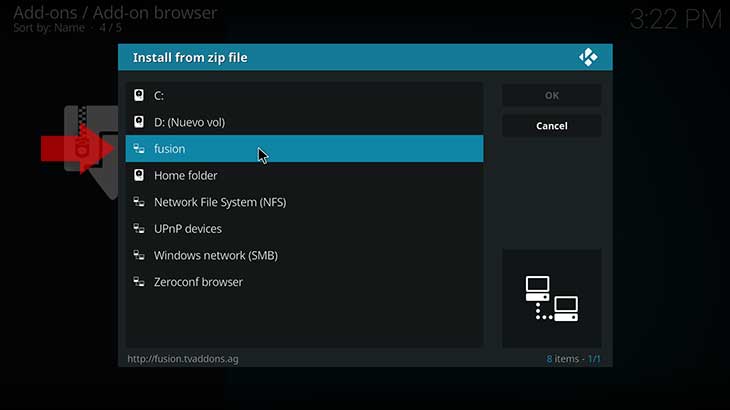Viewport: 730px width, 410px height.
Task: Open the Home folder entry
Action: click(x=304, y=175)
